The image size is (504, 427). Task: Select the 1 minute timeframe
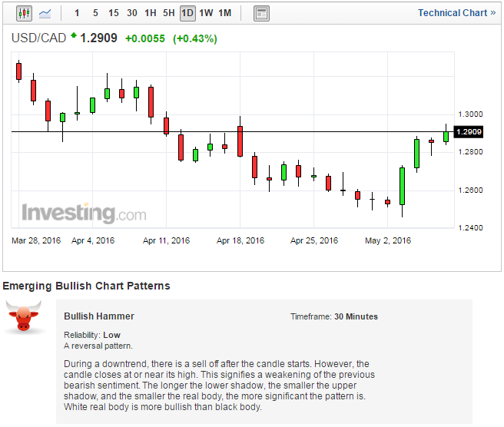click(x=77, y=13)
